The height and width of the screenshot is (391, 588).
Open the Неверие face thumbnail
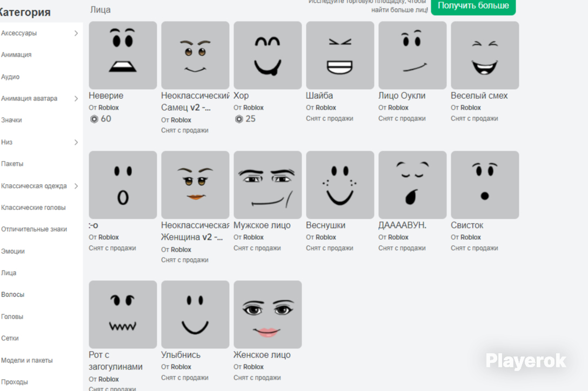coord(123,55)
